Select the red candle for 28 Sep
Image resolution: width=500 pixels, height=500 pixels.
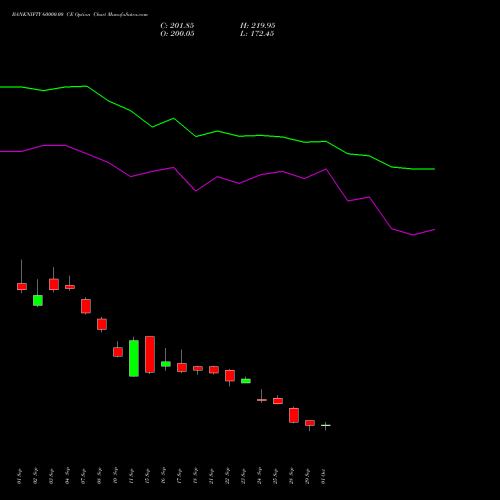click(x=294, y=415)
